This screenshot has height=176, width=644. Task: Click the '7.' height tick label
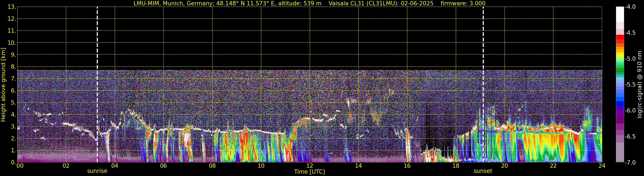[13, 79]
